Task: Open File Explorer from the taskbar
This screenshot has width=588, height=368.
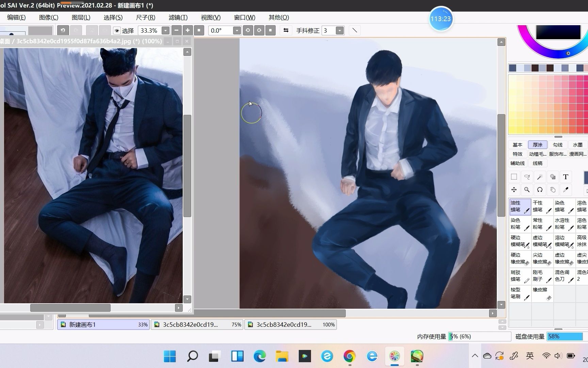Action: (x=282, y=356)
